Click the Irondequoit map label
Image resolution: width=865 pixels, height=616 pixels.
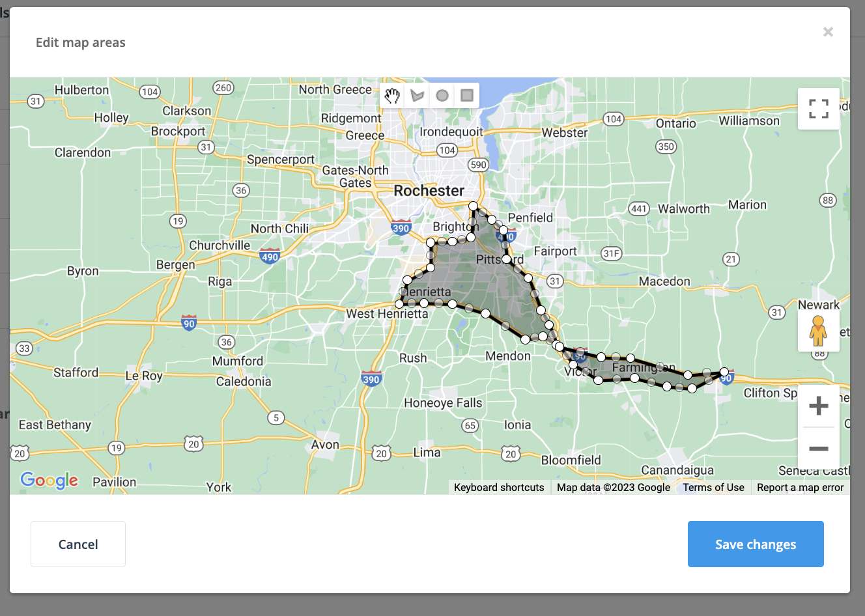[x=451, y=132]
